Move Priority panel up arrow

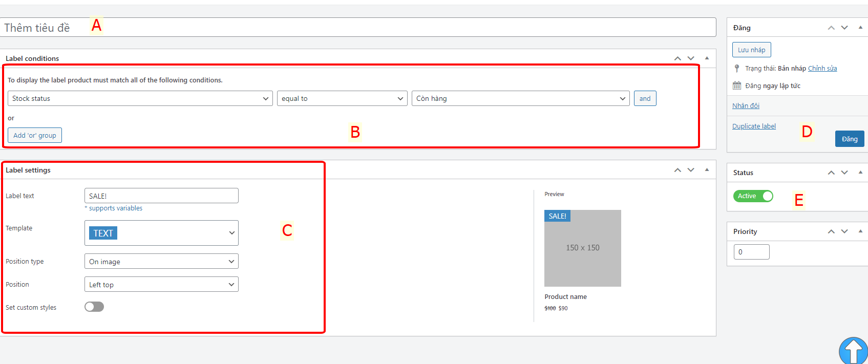(x=831, y=231)
